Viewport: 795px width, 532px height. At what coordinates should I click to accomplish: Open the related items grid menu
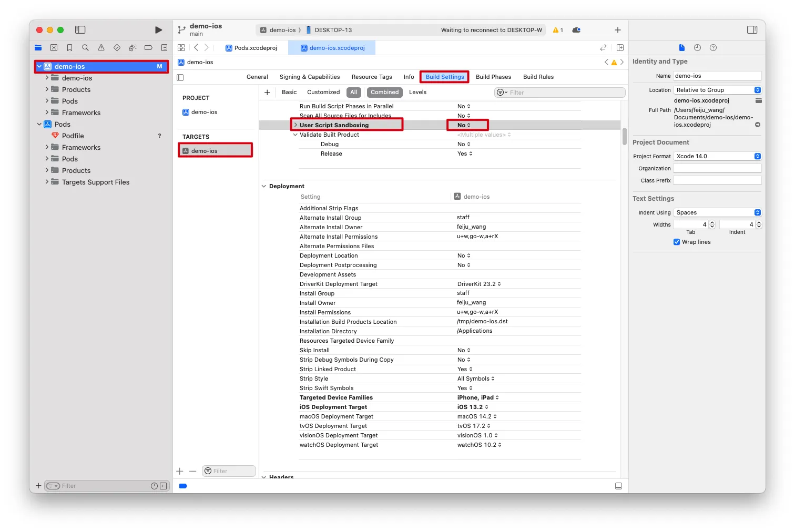tap(181, 48)
